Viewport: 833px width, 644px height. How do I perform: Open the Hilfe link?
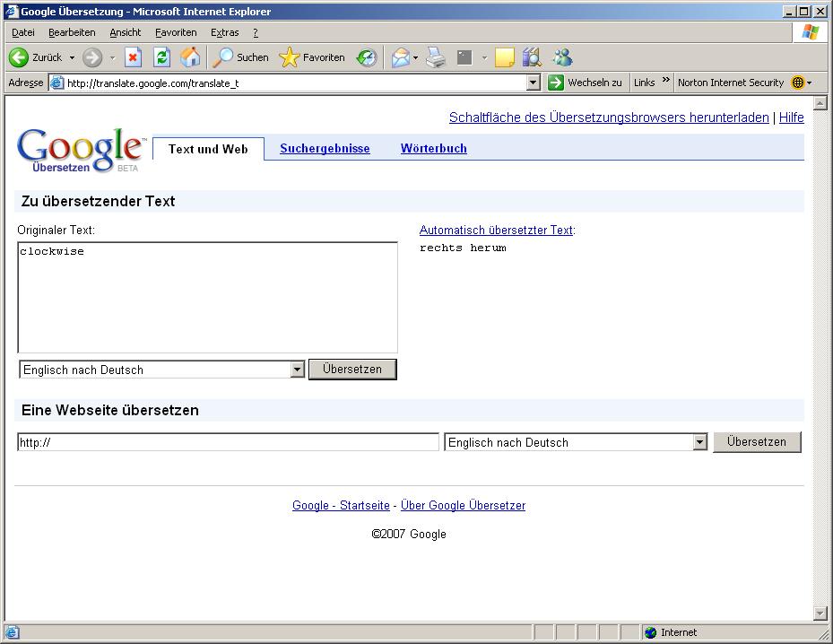click(x=791, y=117)
